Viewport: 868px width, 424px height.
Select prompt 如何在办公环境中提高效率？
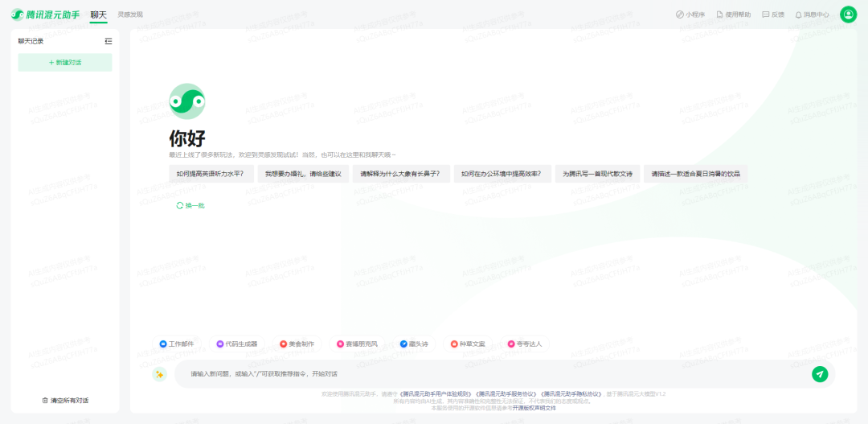pyautogui.click(x=502, y=174)
